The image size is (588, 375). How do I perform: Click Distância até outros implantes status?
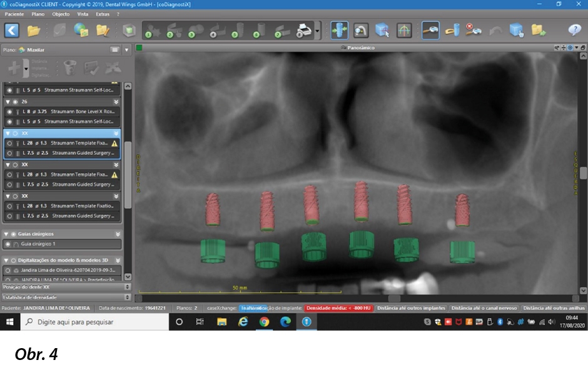[x=411, y=308]
